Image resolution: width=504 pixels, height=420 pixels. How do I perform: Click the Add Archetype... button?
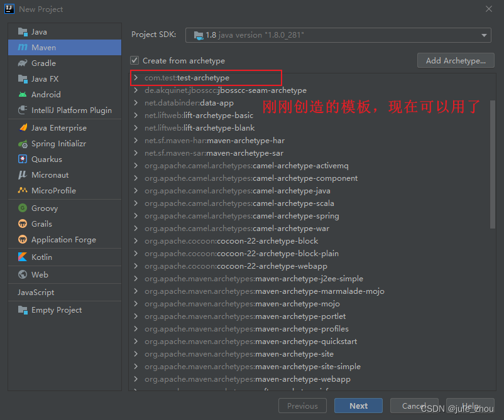click(456, 61)
